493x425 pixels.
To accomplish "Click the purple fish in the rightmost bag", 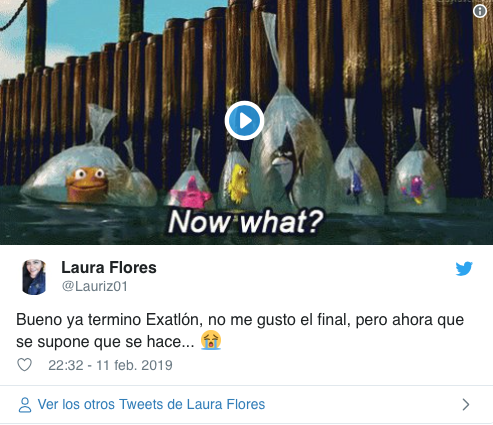I will pyautogui.click(x=415, y=190).
